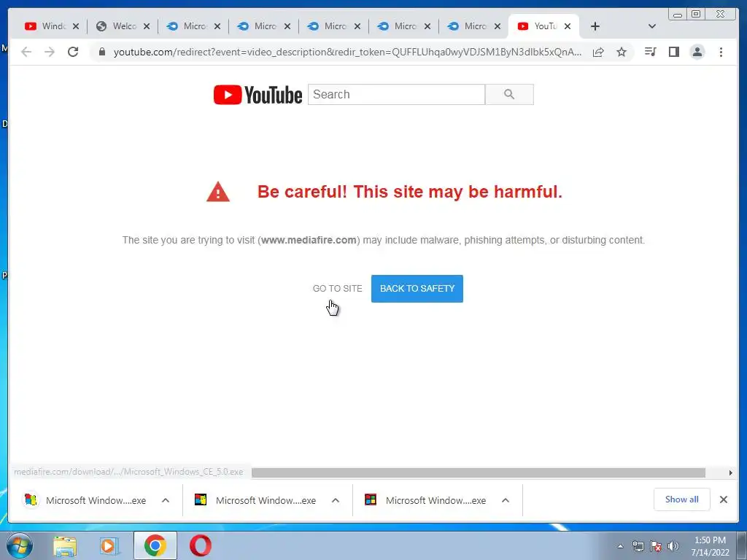Bookmark this page with the star icon

tap(622, 52)
